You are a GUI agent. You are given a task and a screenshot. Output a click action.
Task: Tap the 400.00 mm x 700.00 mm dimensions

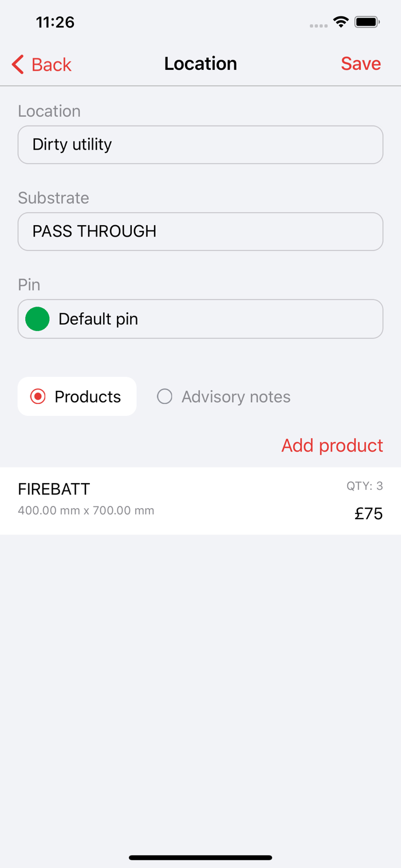pos(86,510)
